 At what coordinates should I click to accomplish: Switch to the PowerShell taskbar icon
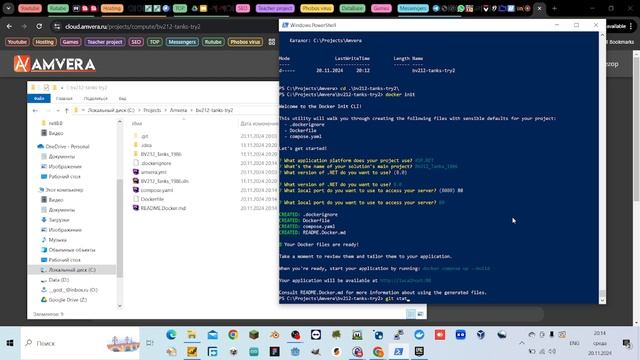click(398, 351)
